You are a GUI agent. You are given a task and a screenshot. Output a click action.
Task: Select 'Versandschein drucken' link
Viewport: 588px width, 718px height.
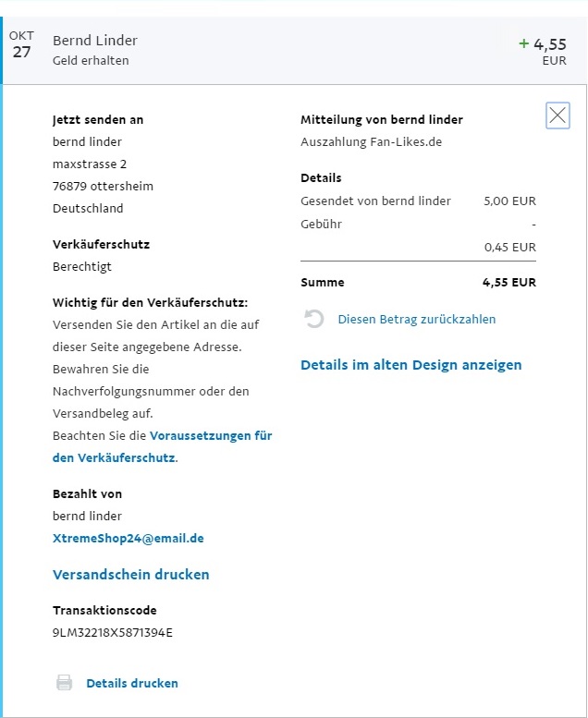click(x=131, y=575)
